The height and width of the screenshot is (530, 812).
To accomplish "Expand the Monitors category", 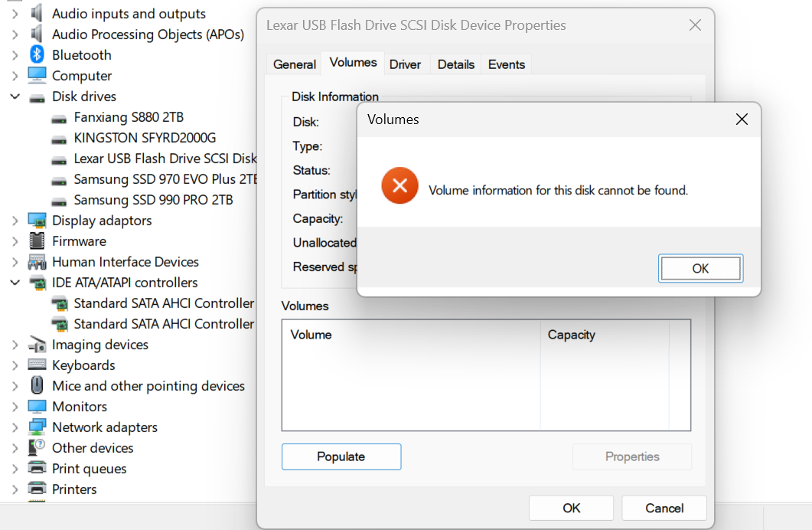I will pyautogui.click(x=15, y=407).
